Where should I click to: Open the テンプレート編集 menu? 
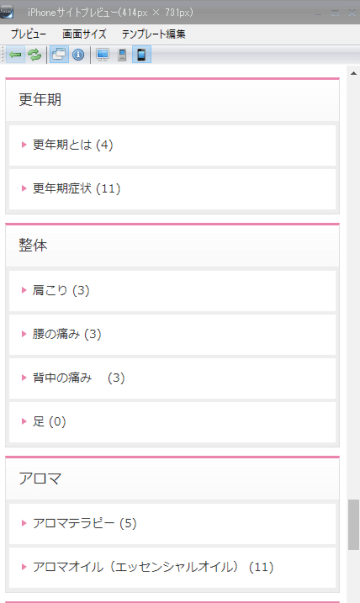click(153, 34)
